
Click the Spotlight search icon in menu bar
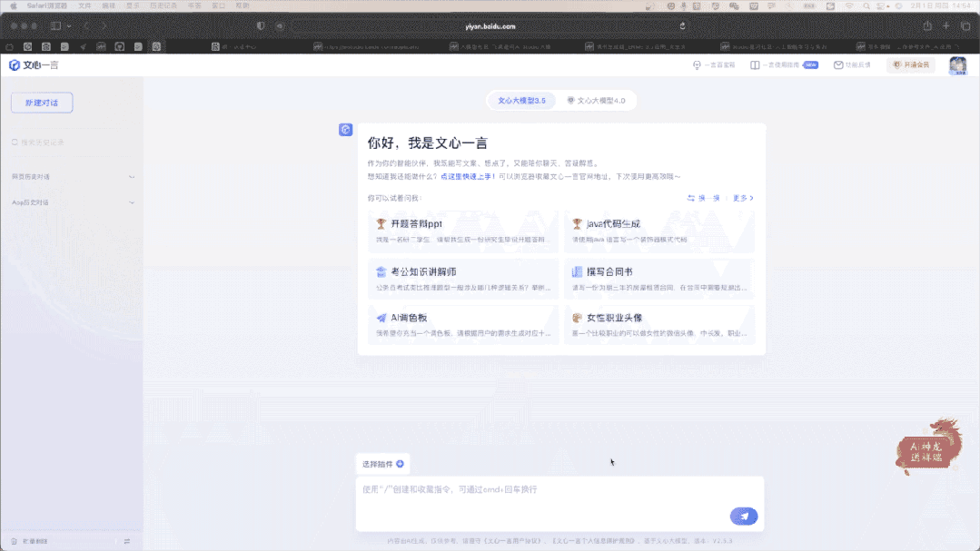[x=866, y=5]
